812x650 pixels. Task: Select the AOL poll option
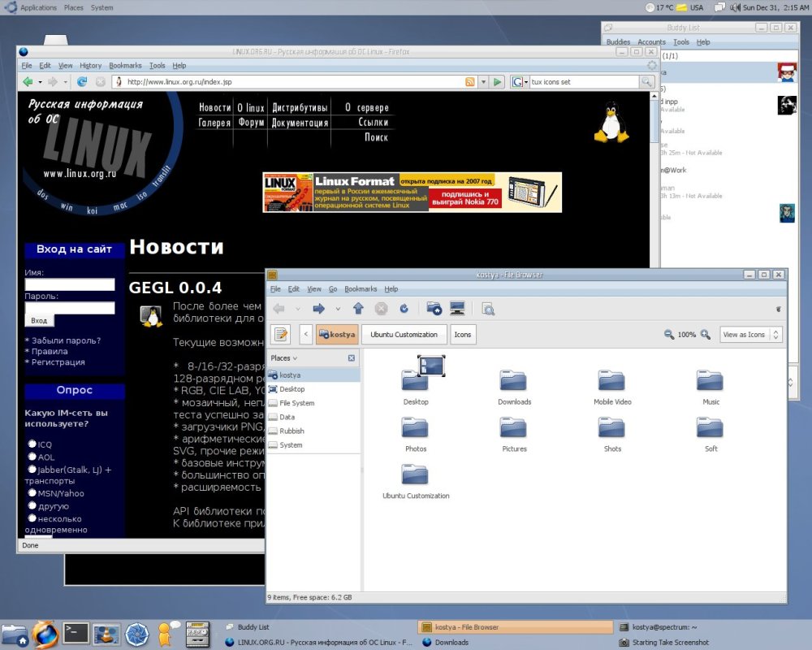pos(32,456)
